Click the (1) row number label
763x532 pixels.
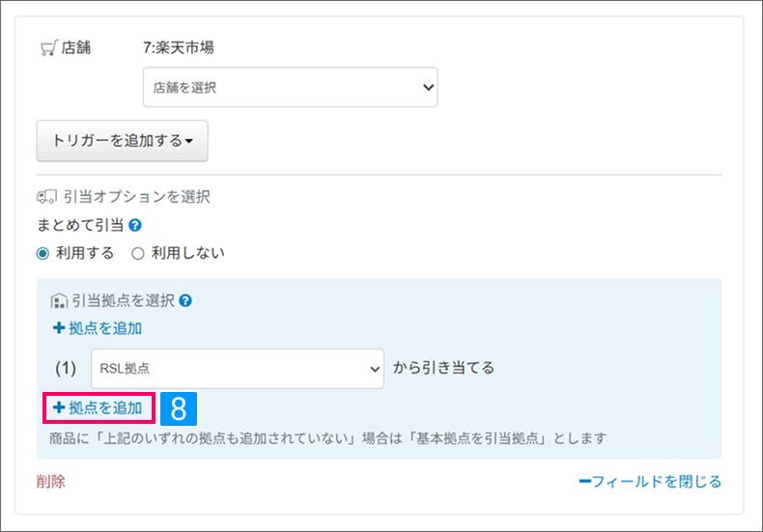click(63, 369)
